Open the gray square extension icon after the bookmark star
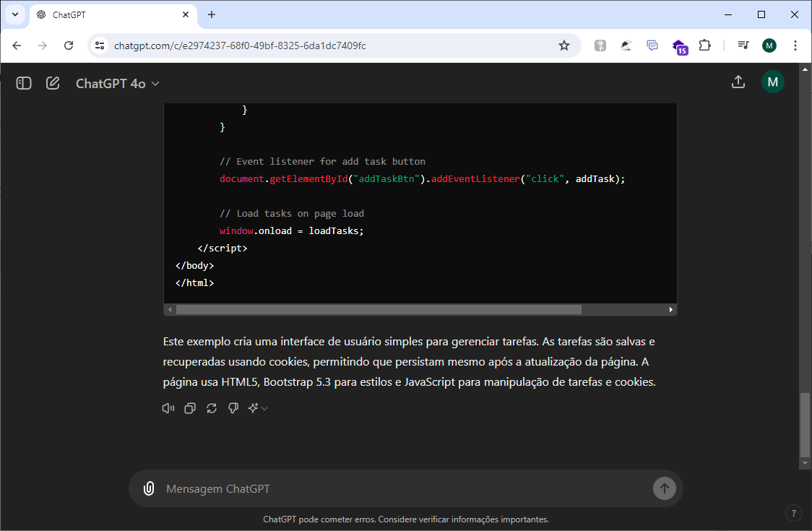Screen dimensions: 812x531 coord(600,46)
